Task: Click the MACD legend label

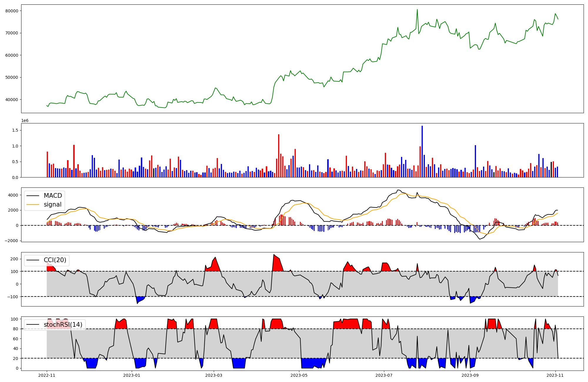Action: click(53, 196)
